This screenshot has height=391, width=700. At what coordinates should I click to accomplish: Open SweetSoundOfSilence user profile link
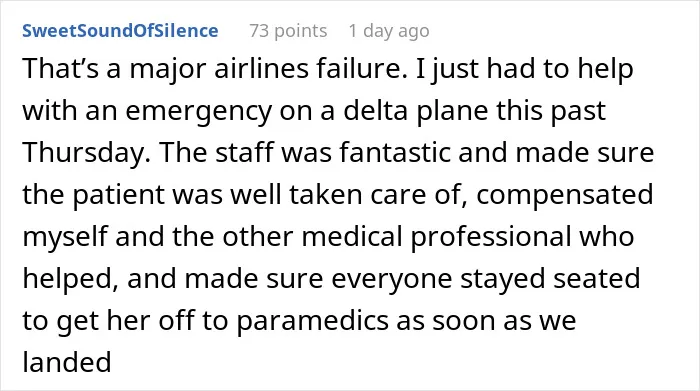pyautogui.click(x=120, y=31)
